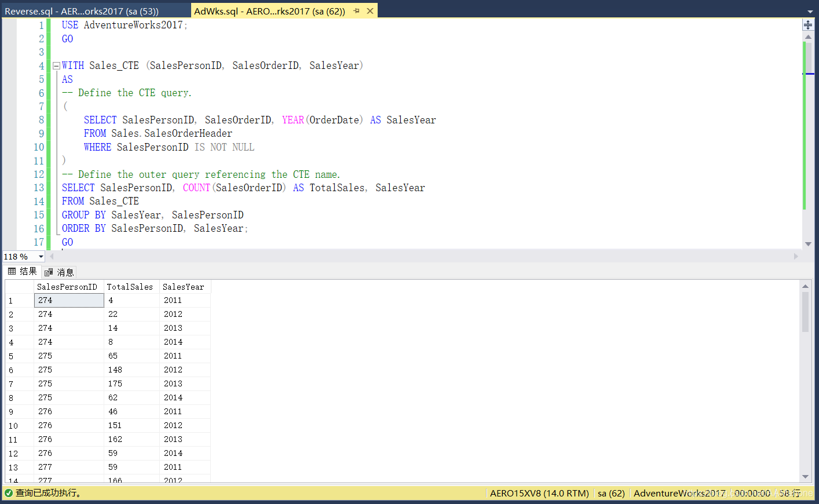Click the 查询已成功执行 status message
819x504 pixels.
point(49,493)
